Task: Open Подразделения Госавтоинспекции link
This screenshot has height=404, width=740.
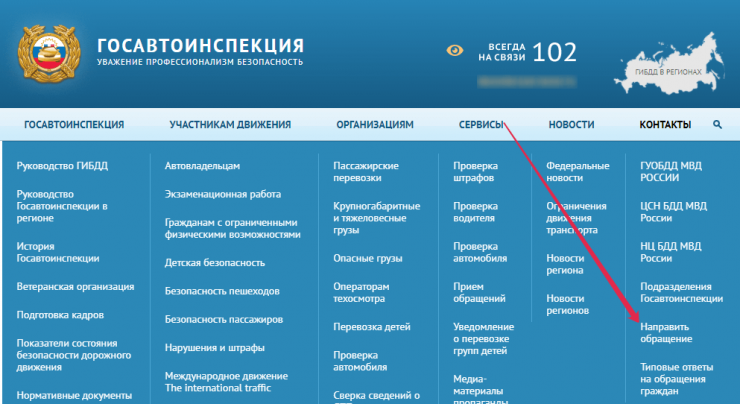Action: (681, 293)
